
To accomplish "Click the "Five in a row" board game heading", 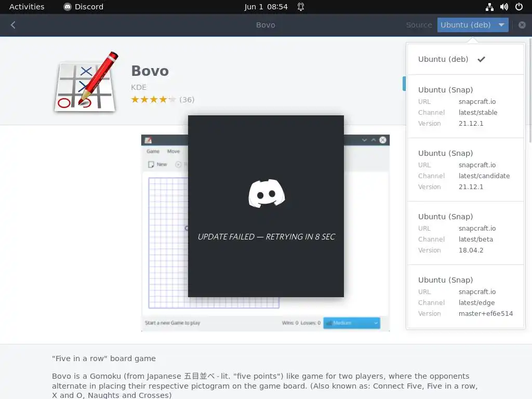I will 104,358.
